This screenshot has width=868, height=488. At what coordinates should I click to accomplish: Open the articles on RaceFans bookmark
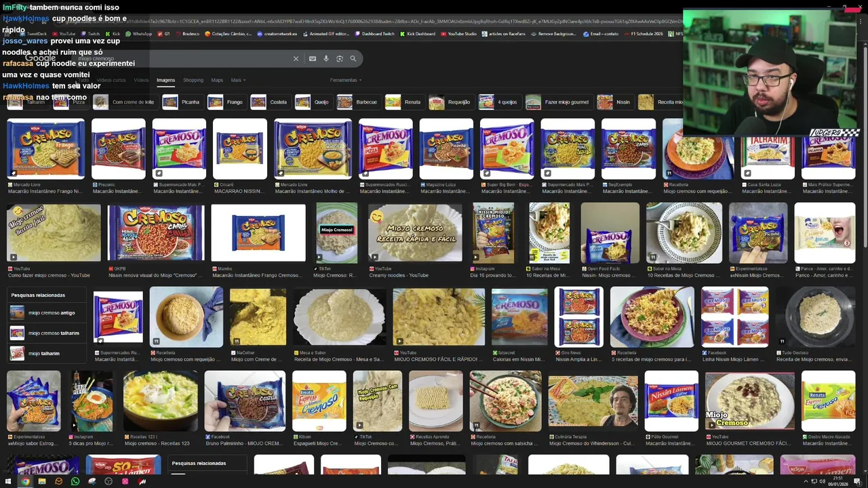[x=505, y=34]
